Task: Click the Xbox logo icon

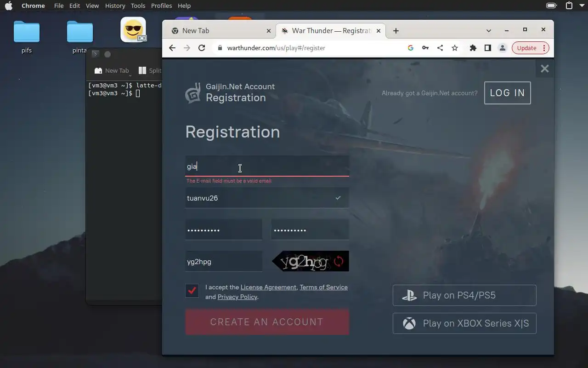Action: coord(409,323)
